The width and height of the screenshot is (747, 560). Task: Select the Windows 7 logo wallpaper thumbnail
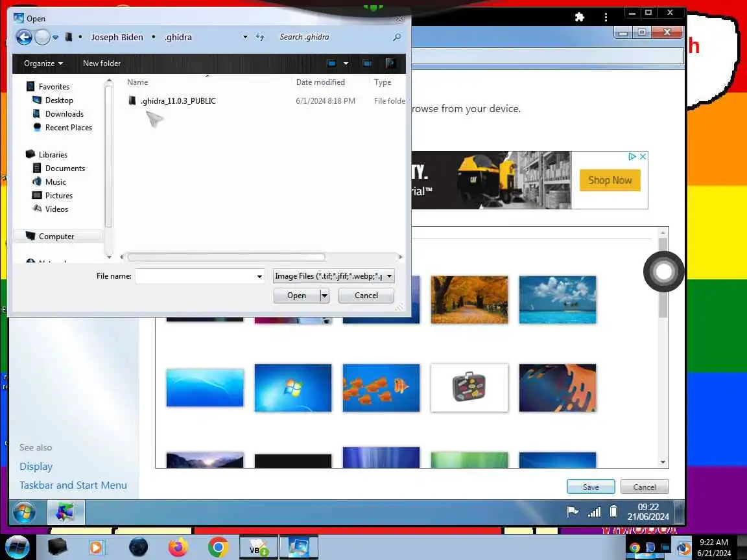point(293,388)
